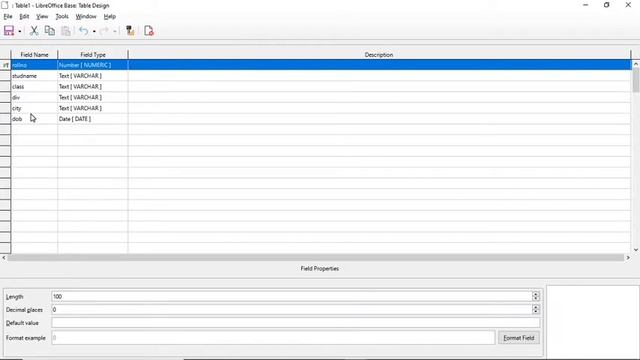This screenshot has width=640, height=360.
Task: Select the rollno field name cell
Action: 34,65
